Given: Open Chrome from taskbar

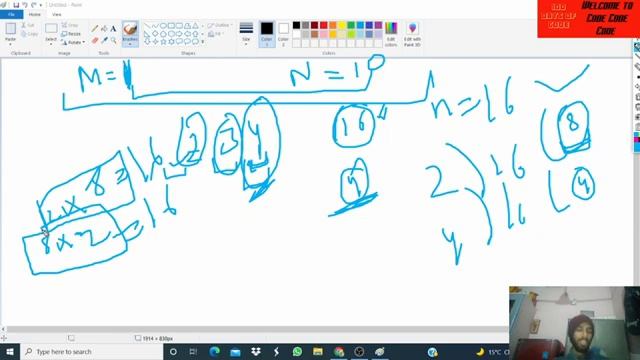Looking at the screenshot, I should 339,351.
